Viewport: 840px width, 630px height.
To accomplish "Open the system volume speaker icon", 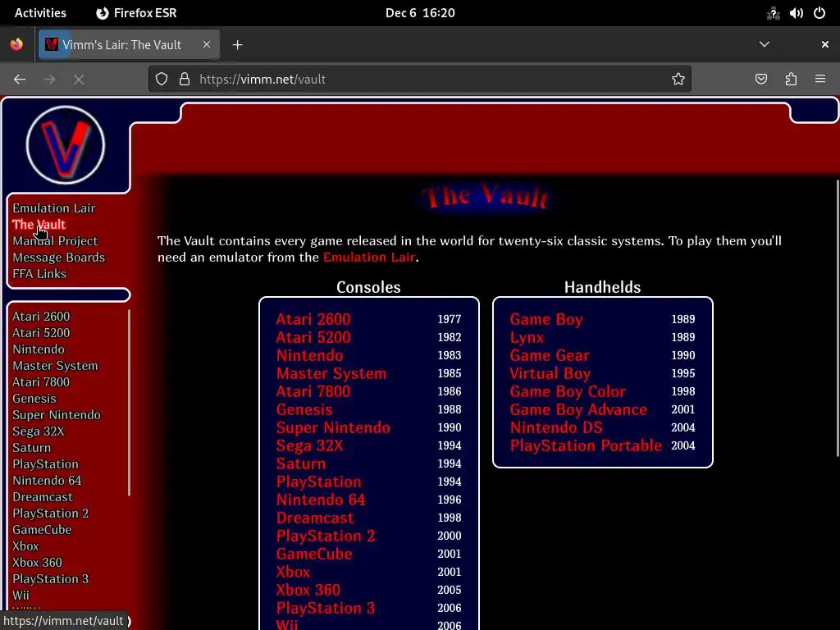I will click(x=796, y=13).
